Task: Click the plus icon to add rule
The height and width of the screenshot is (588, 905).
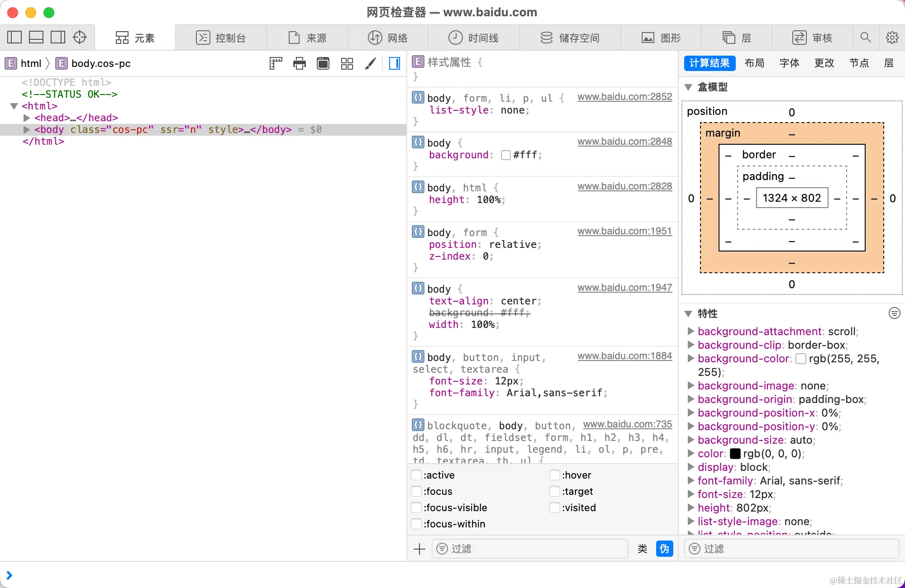Action: pyautogui.click(x=419, y=549)
